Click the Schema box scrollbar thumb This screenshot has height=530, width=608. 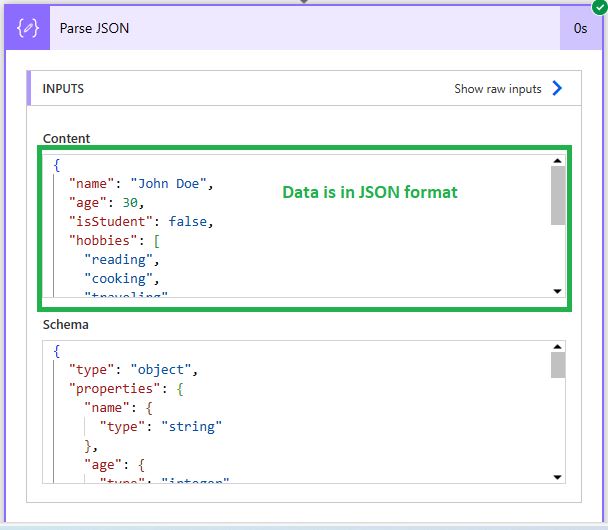tap(558, 366)
